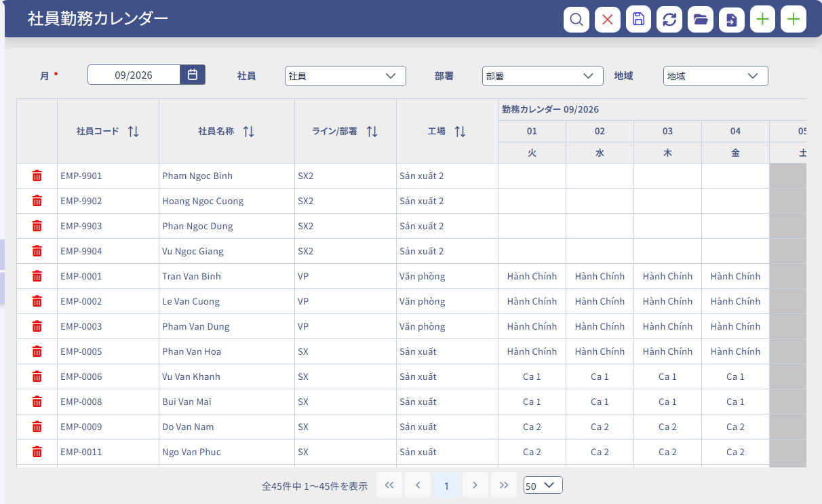
Task: Select Tran Van Binh's day 01 Hành Chính cell
Action: tap(532, 276)
